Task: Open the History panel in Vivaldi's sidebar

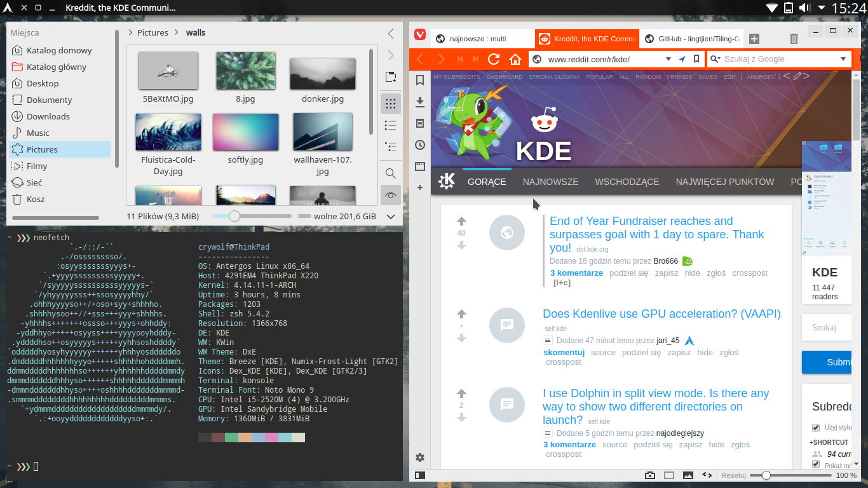Action: 420,145
